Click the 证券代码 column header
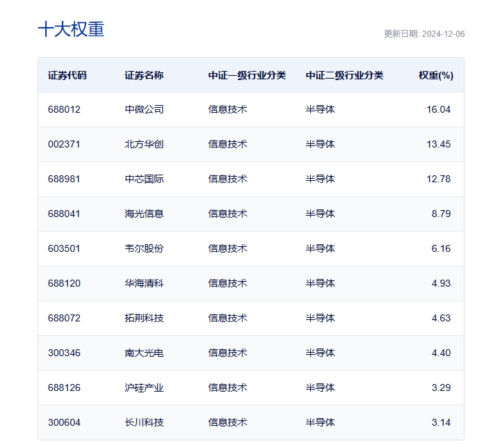Image resolution: width=484 pixels, height=448 pixels. point(67,75)
